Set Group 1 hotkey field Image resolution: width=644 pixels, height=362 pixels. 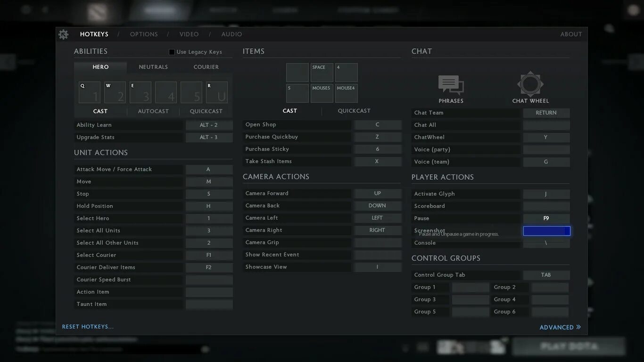[471, 287]
